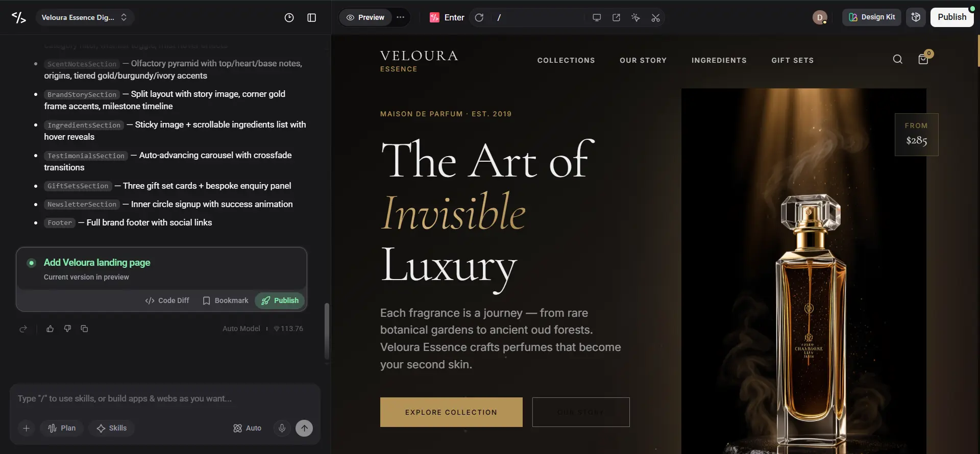Click the site search magnifier icon

point(897,60)
